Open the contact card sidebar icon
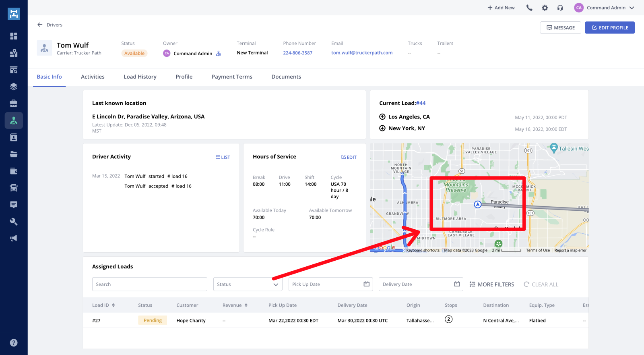 click(14, 137)
